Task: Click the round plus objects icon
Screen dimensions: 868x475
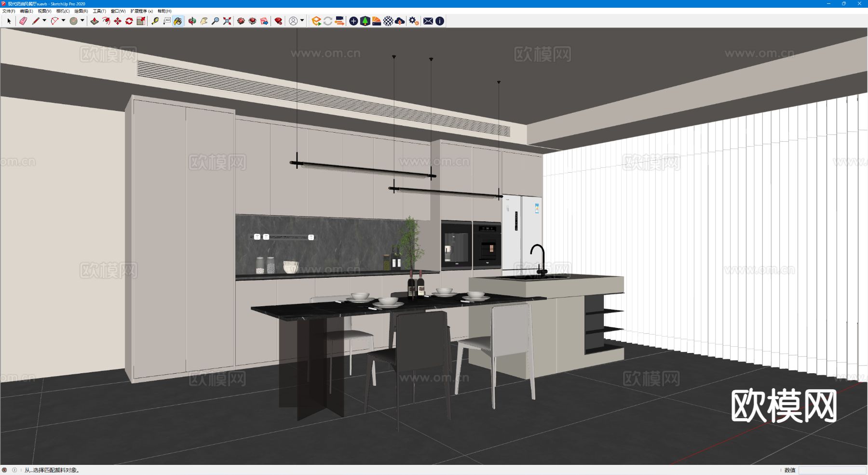Action: coord(353,21)
